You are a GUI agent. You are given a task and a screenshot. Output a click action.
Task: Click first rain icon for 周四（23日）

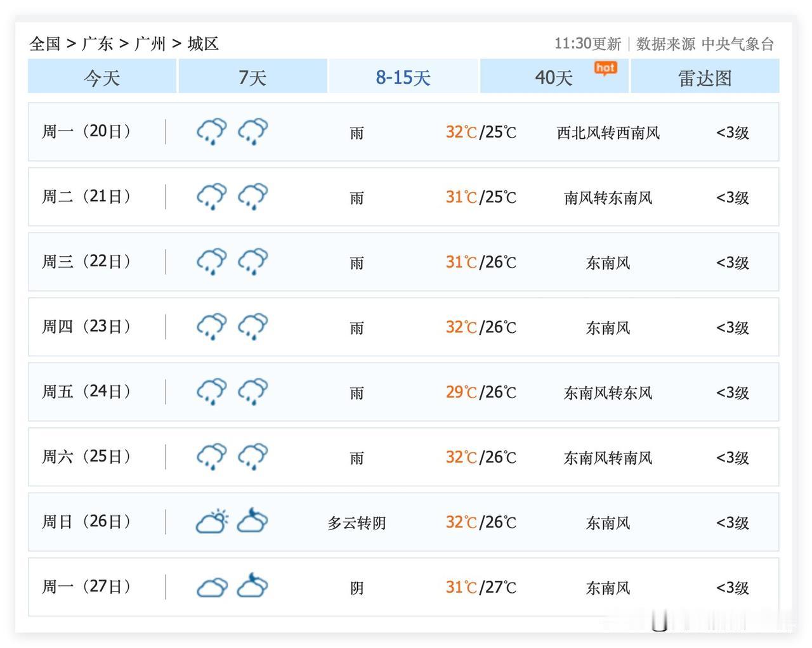coord(211,327)
